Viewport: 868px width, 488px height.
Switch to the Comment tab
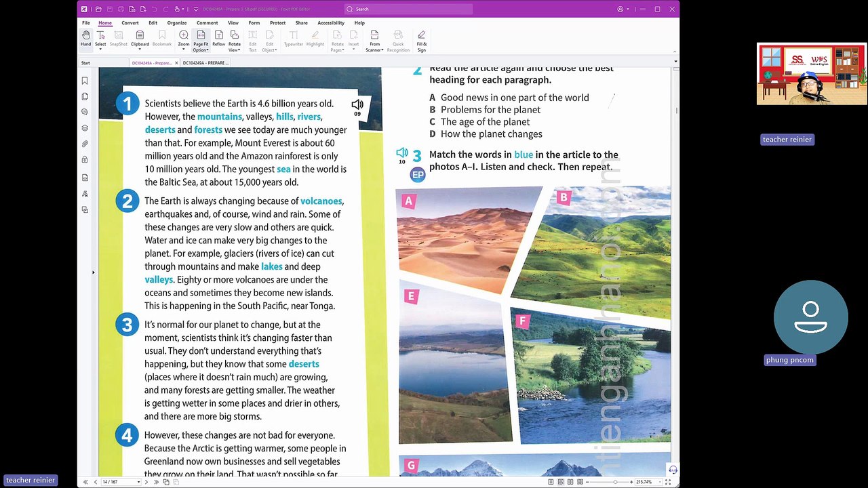(x=208, y=22)
